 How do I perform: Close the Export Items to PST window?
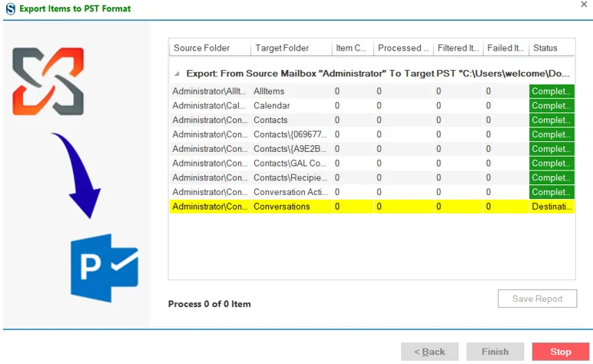[x=584, y=4]
